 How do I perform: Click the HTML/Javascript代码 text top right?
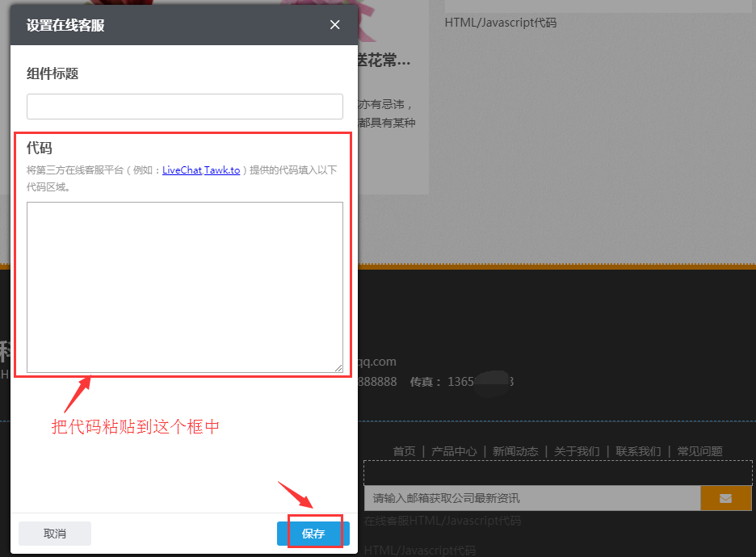(x=499, y=22)
